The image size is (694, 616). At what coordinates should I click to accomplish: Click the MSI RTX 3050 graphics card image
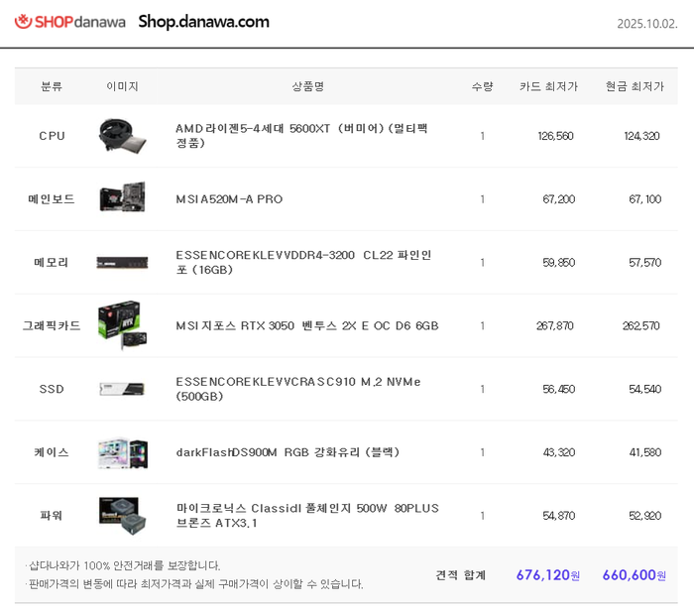122,325
